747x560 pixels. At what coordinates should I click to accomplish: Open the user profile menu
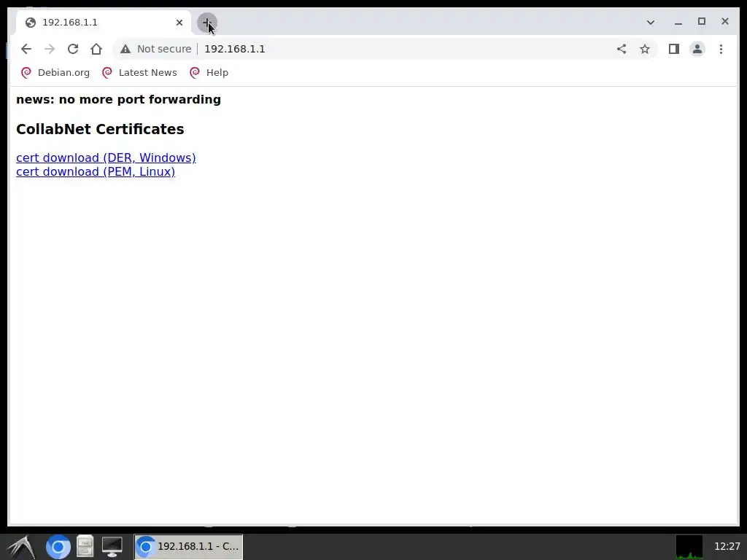697,49
